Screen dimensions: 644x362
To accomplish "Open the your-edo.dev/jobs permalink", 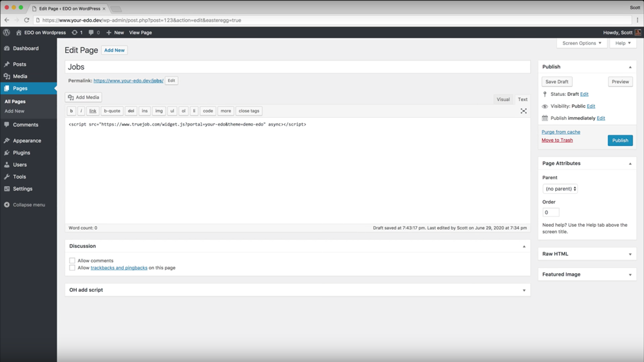I will [128, 81].
